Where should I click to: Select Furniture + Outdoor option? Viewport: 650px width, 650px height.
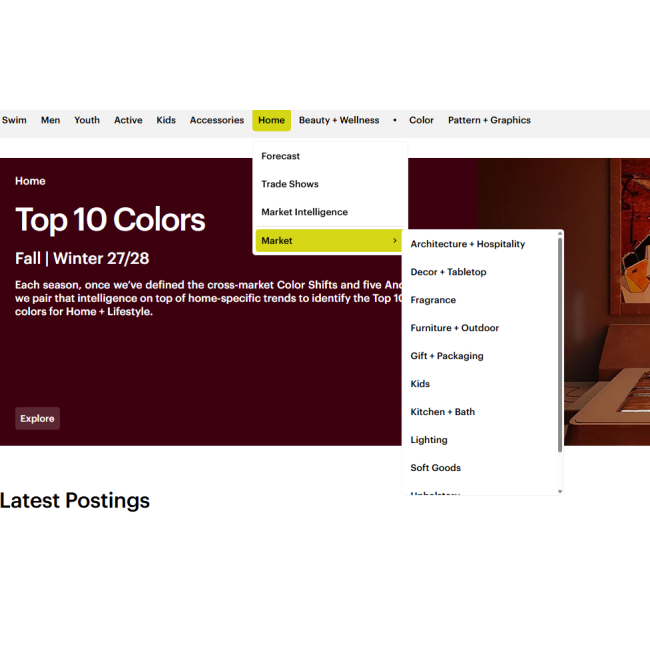click(x=454, y=328)
